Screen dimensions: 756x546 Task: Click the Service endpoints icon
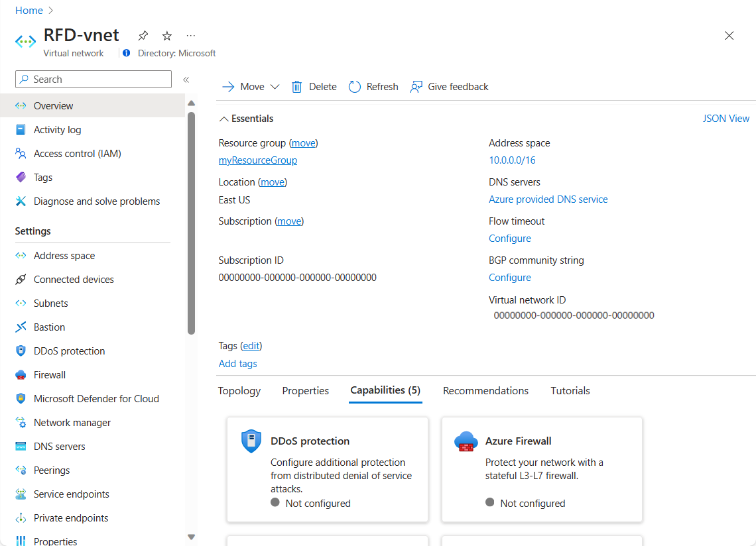pyautogui.click(x=21, y=494)
